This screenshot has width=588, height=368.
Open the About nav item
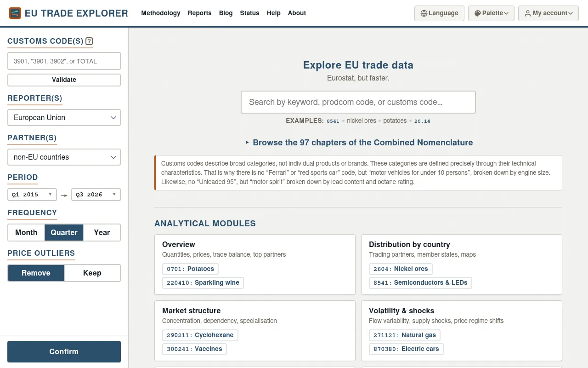[297, 13]
